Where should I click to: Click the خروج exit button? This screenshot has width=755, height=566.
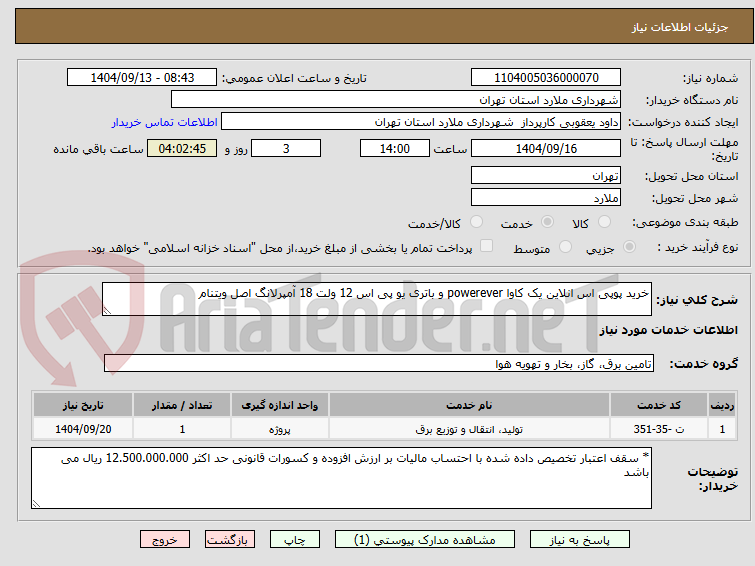(x=165, y=540)
